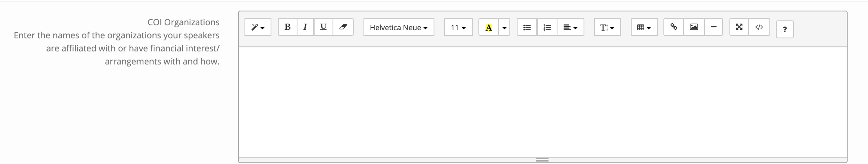Open the paragraph alignment dropdown
Screen dimensions: 868x164
[571, 27]
